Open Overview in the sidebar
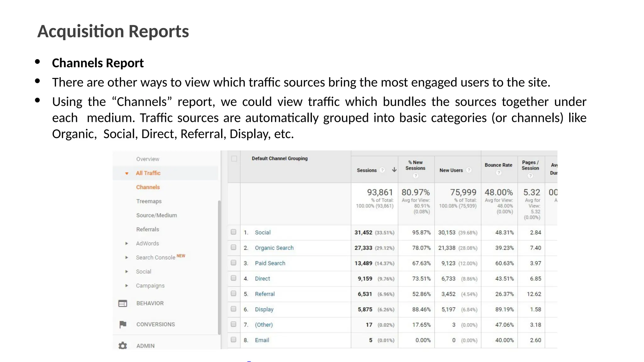 147,159
